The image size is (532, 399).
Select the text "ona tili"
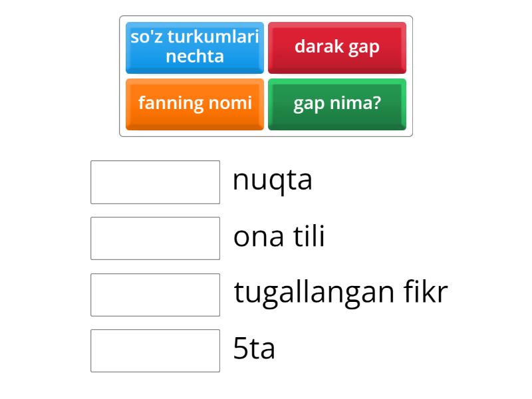(x=279, y=236)
